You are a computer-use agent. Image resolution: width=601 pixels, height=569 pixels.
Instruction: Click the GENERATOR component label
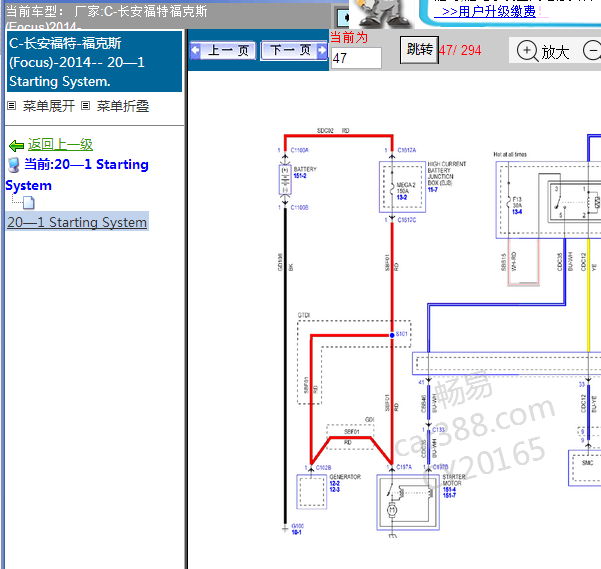(345, 477)
